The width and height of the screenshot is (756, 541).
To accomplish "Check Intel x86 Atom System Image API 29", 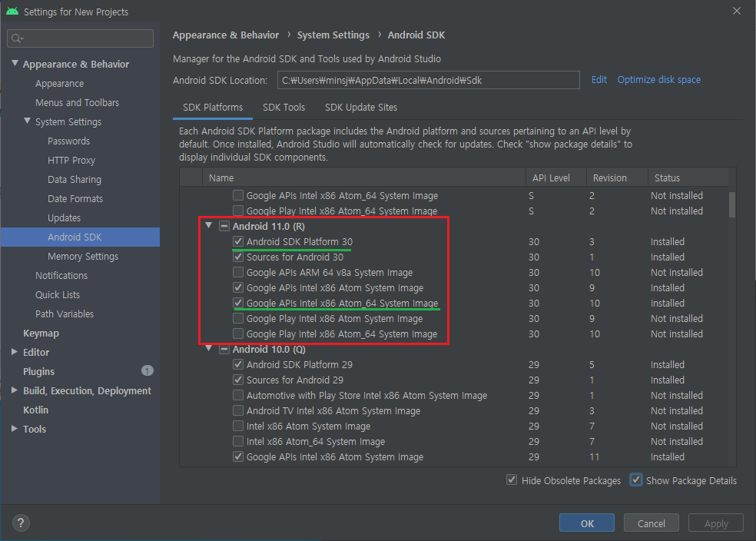I will (x=238, y=426).
